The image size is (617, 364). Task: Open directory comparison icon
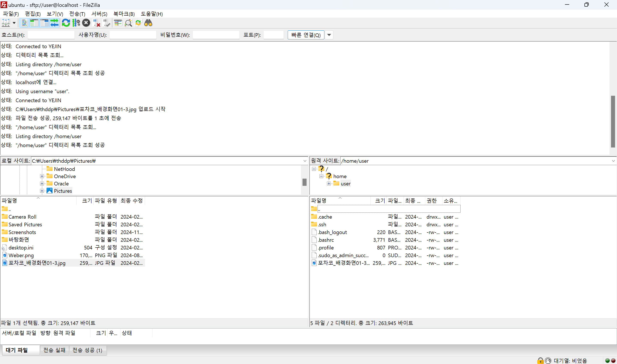pyautogui.click(x=118, y=23)
